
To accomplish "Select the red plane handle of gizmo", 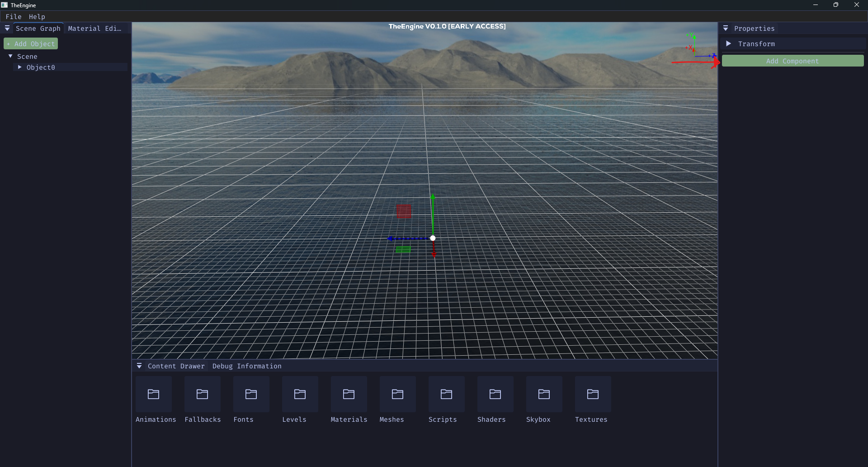I will [x=404, y=211].
